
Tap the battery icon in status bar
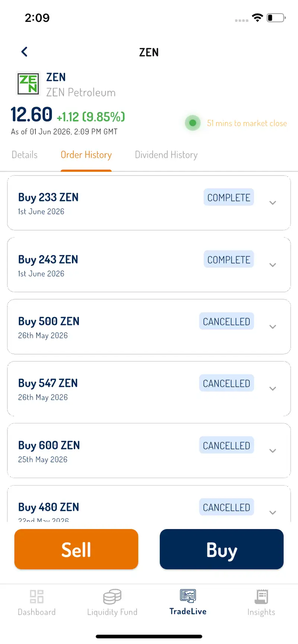point(276,17)
